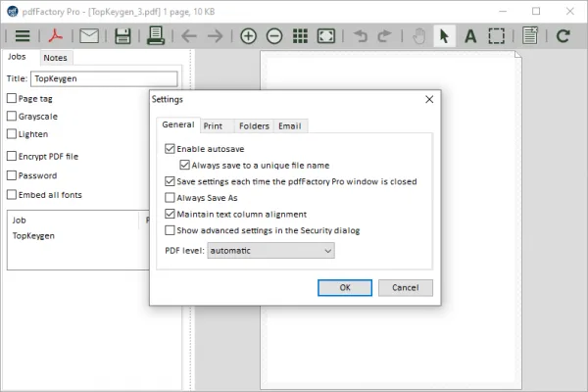Select the hand pan tool

418,36
